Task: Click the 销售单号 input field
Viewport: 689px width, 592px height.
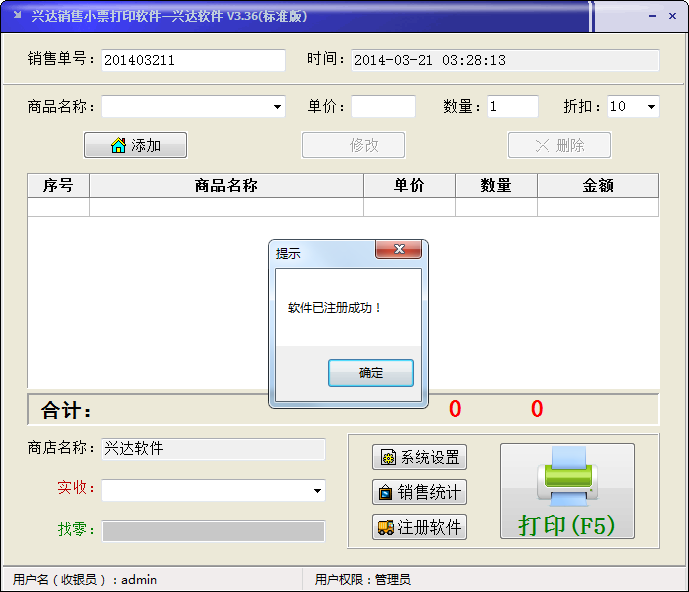Action: tap(193, 60)
